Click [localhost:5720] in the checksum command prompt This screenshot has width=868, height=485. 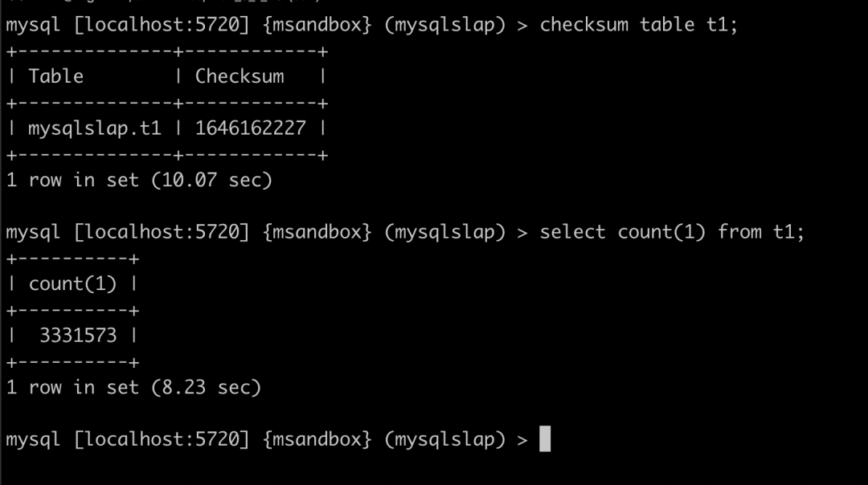[x=162, y=25]
